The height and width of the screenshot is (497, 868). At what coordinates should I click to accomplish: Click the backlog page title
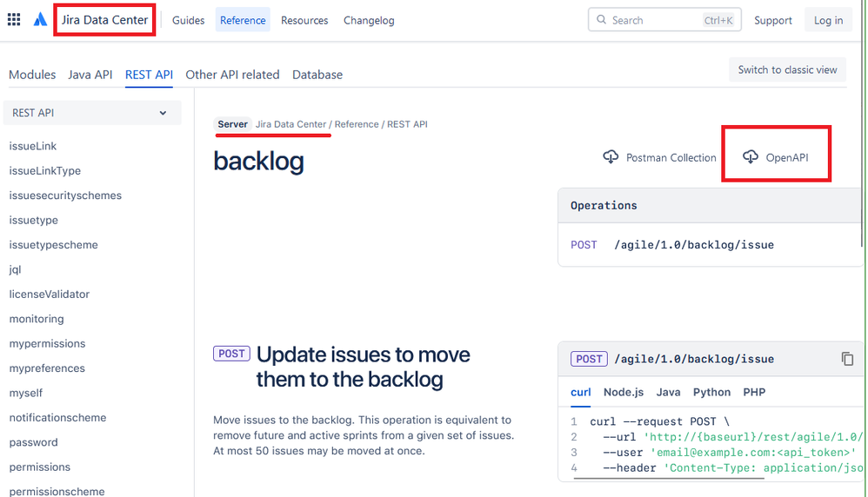tap(258, 162)
